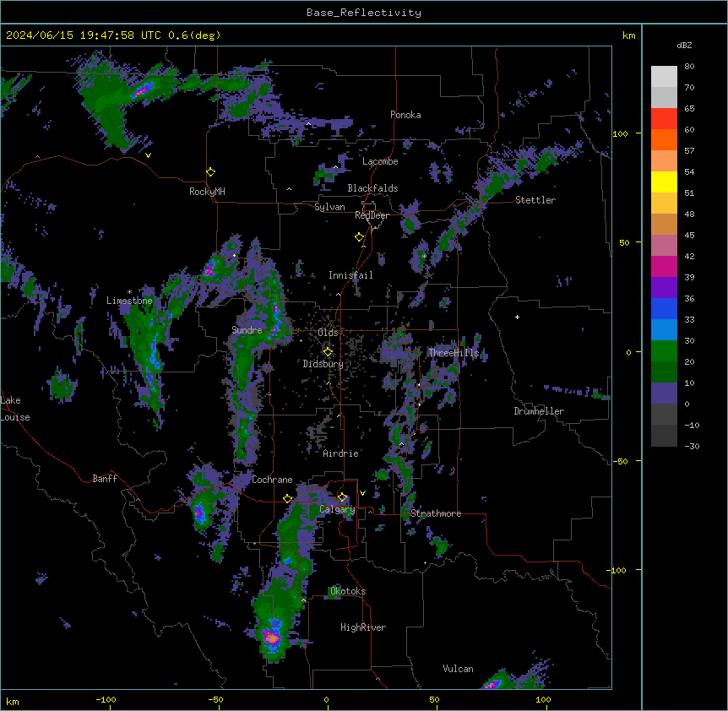Click the Sylvan label
The height and width of the screenshot is (711, 728).
329,207
